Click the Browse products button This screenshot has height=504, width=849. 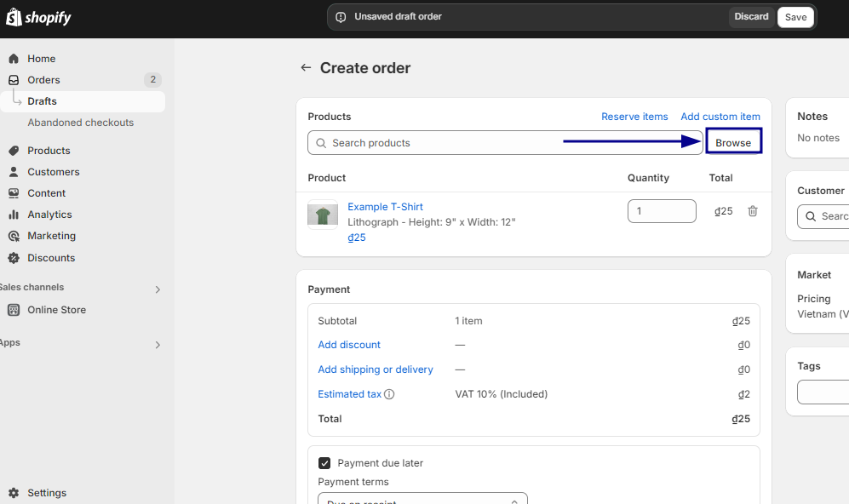734,141
